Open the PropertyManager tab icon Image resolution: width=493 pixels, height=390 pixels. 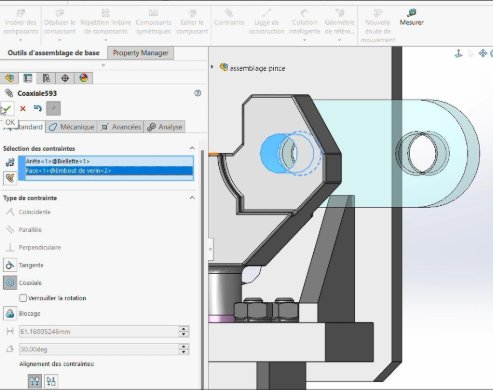[x=28, y=78]
